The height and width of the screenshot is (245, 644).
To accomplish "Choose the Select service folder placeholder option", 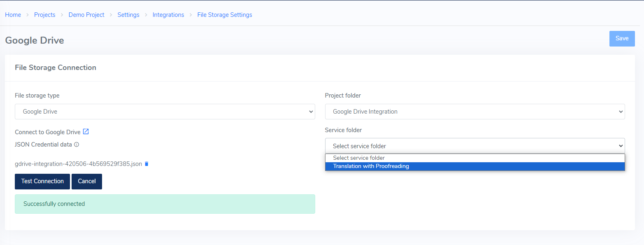I will [x=475, y=158].
